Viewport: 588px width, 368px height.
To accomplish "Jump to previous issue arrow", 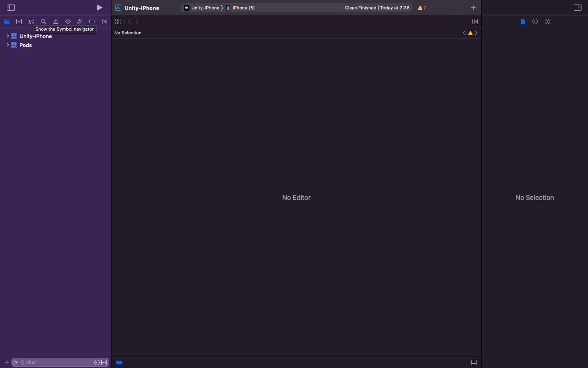I will [464, 33].
